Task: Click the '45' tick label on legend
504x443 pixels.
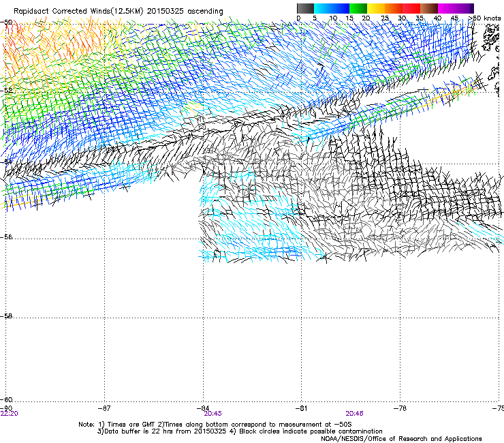Action: [x=454, y=18]
